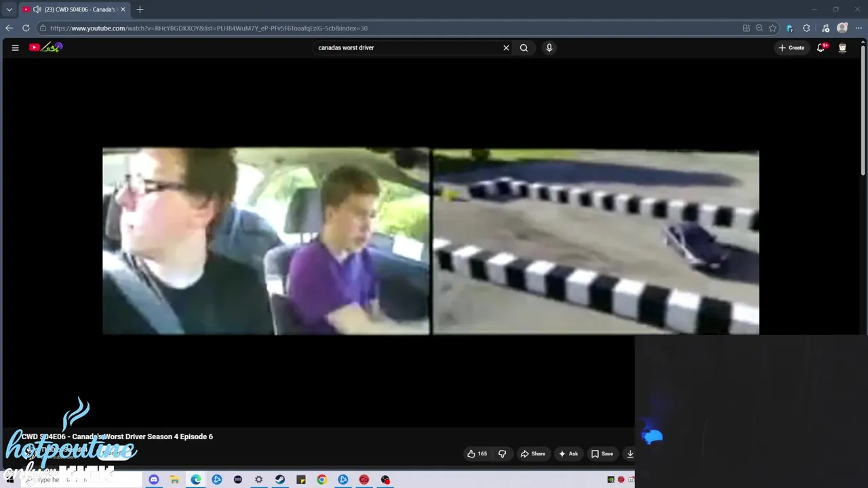Dislike the video with thumbs down
The height and width of the screenshot is (488, 868).
coord(502,453)
